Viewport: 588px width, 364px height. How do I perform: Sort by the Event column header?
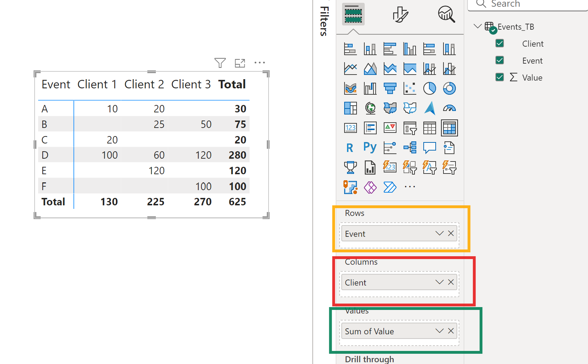pyautogui.click(x=56, y=84)
